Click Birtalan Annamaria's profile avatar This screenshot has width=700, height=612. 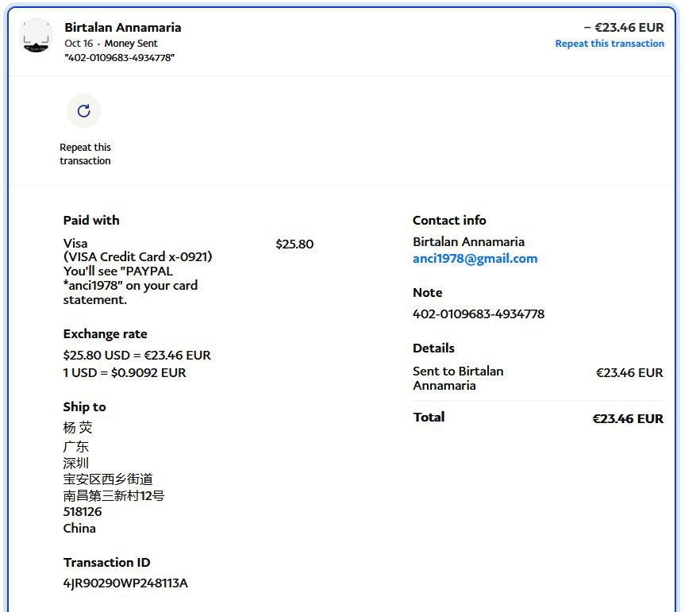pyautogui.click(x=37, y=36)
